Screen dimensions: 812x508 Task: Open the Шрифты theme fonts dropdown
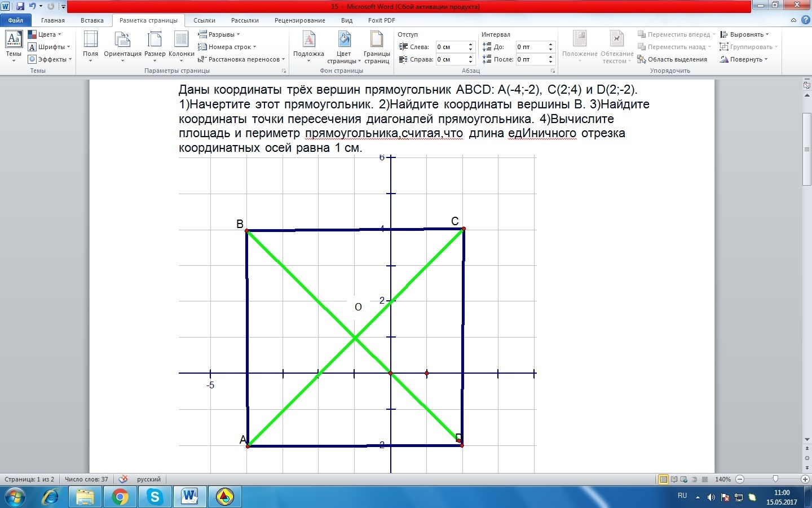click(50, 47)
